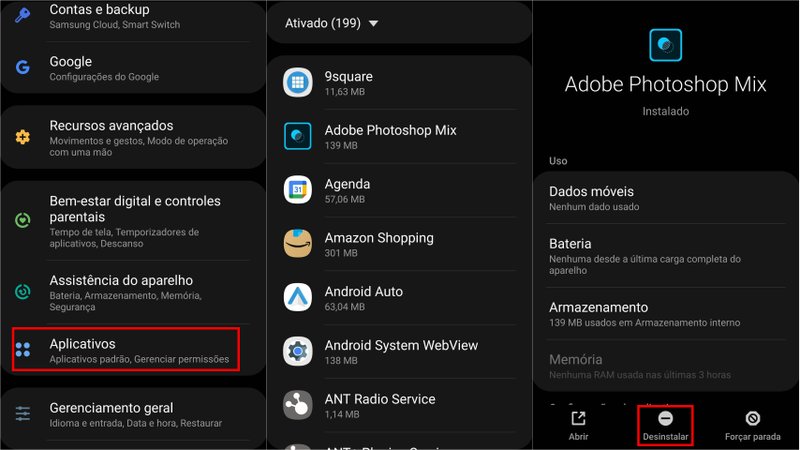Viewport: 800px width, 450px height.
Task: Tap the Agenda calendar icon
Action: (297, 190)
